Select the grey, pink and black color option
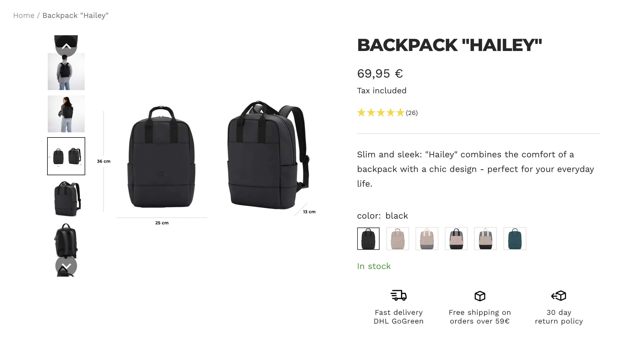The height and width of the screenshot is (339, 644). [x=456, y=239]
